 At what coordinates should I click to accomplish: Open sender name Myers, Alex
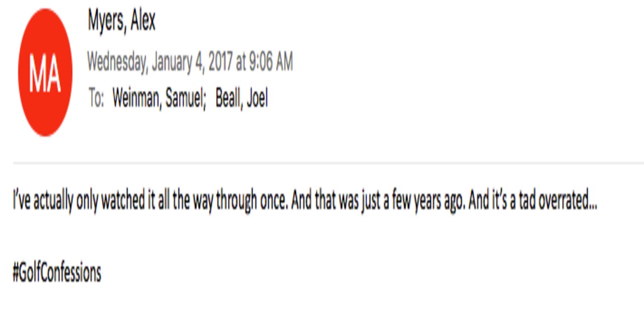tap(122, 21)
